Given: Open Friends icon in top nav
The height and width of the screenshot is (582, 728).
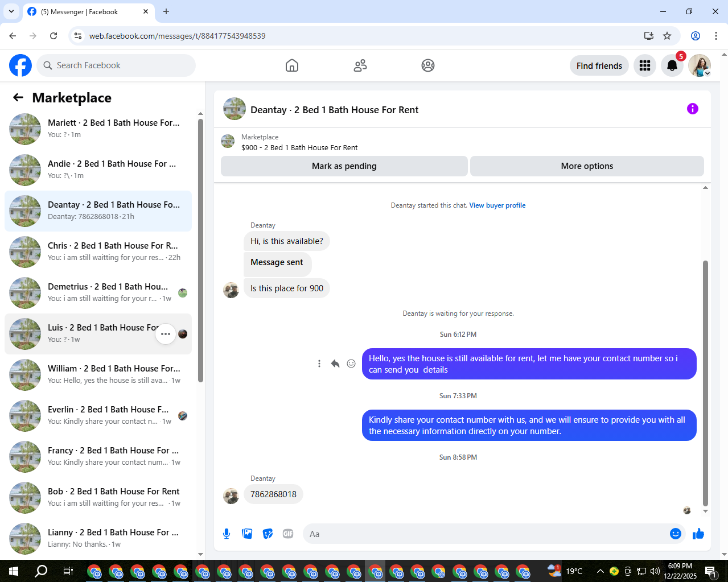Looking at the screenshot, I should coord(360,65).
